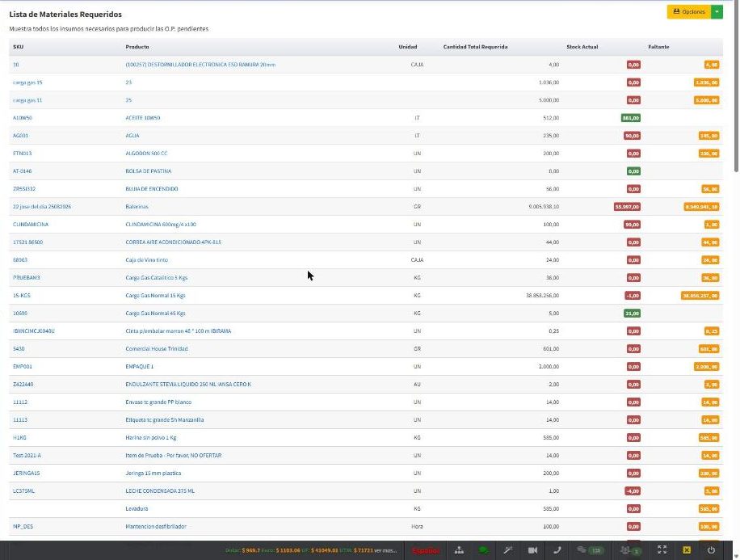Screen dimensions: 740x560
Task: Open product link BUJIA DE ENCENDIDO
Action: coord(152,189)
